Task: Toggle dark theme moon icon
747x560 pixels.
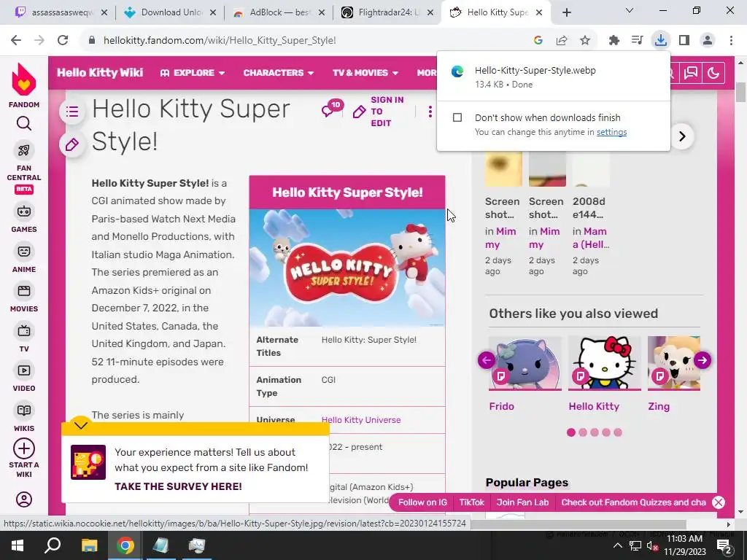Action: coord(713,73)
